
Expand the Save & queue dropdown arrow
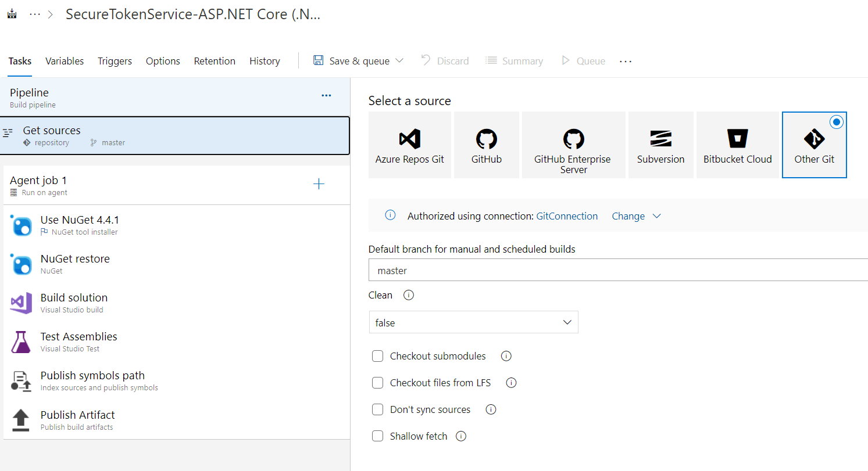(x=399, y=60)
